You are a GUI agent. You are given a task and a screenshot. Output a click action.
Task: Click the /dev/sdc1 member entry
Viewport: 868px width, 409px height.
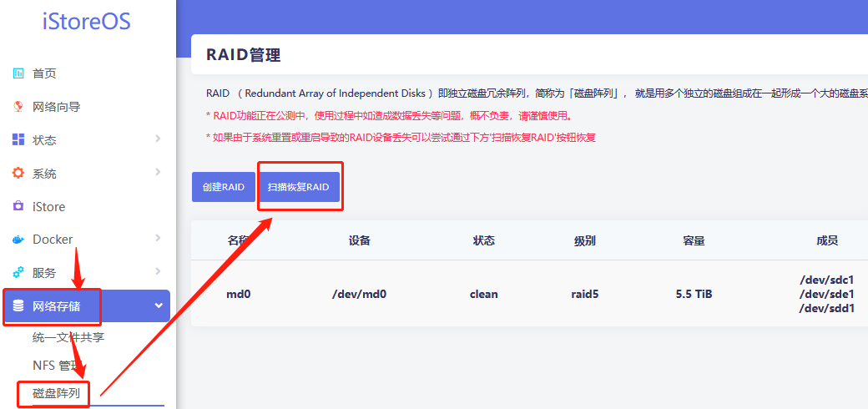[x=827, y=280]
